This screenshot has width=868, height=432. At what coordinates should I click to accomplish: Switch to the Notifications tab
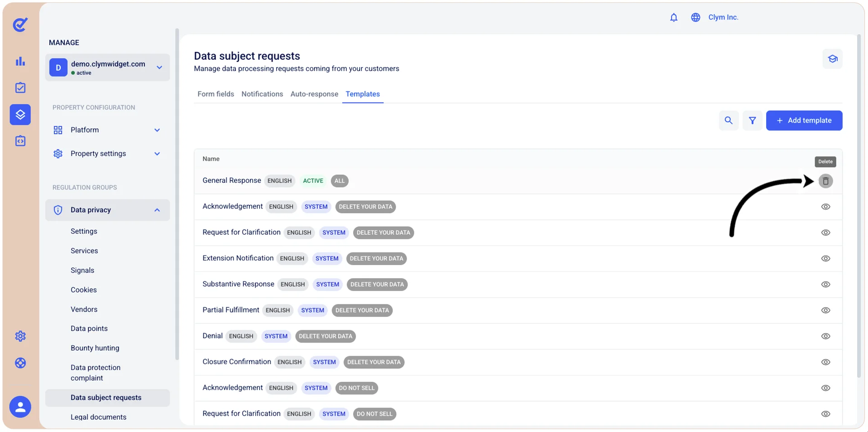pyautogui.click(x=262, y=94)
